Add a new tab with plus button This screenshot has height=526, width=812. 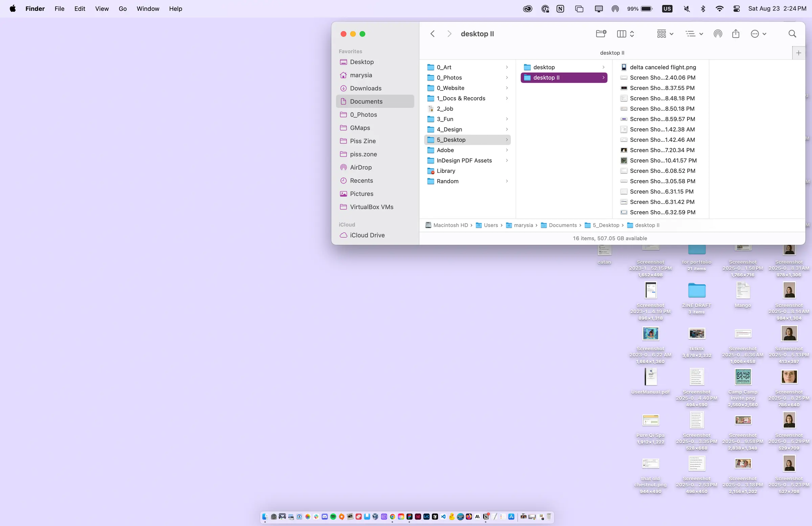click(x=798, y=53)
